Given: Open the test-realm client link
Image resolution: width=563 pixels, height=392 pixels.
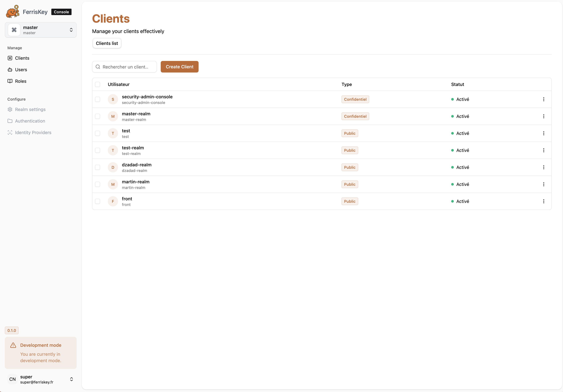Looking at the screenshot, I should tap(133, 148).
